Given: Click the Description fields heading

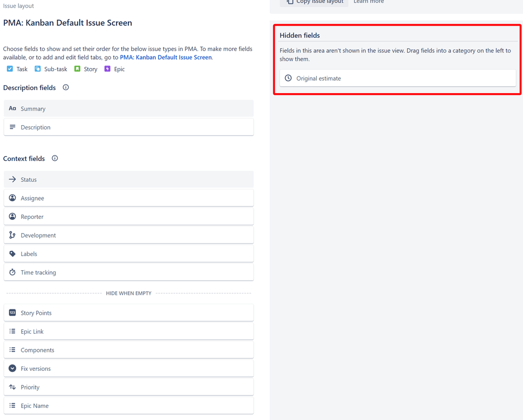Looking at the screenshot, I should pyautogui.click(x=29, y=88).
